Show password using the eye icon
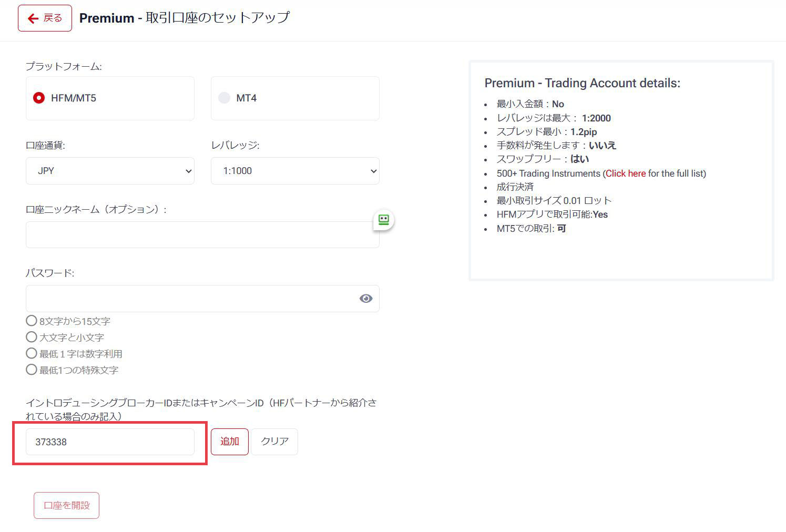Viewport: 786px width, 532px height. coord(366,299)
